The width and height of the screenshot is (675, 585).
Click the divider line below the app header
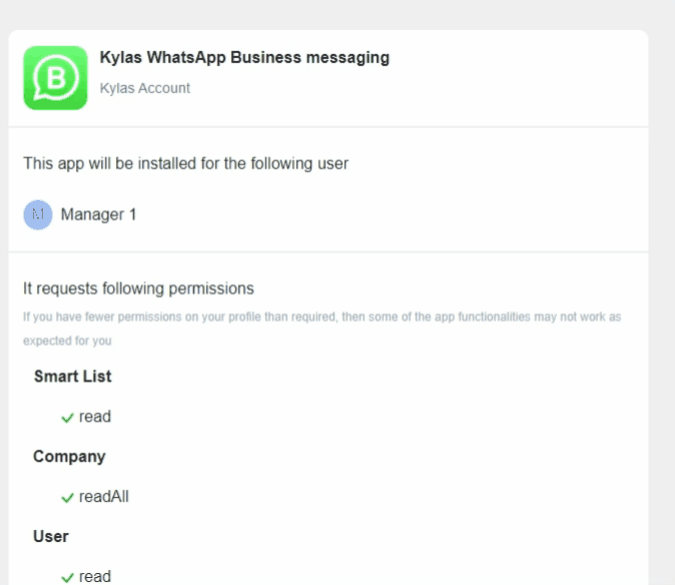coord(328,127)
